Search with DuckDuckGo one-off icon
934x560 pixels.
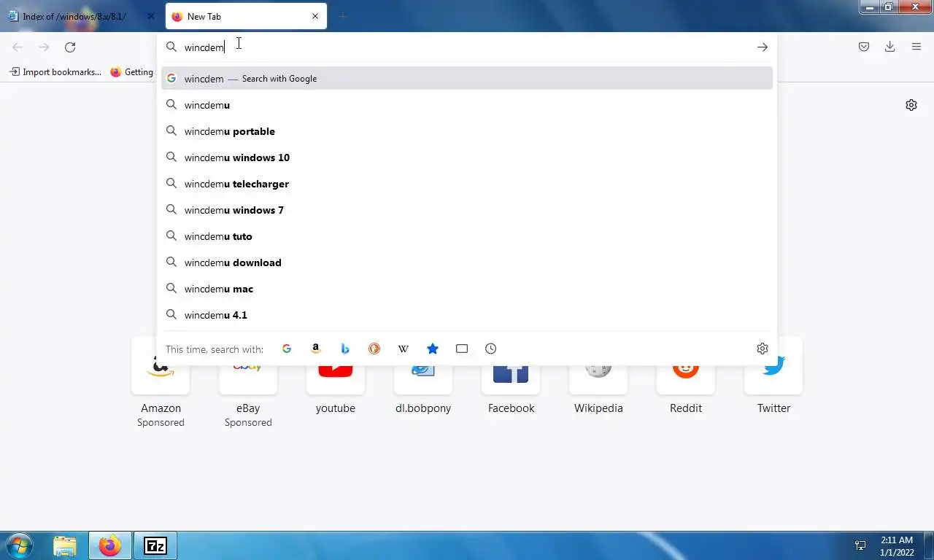point(374,349)
